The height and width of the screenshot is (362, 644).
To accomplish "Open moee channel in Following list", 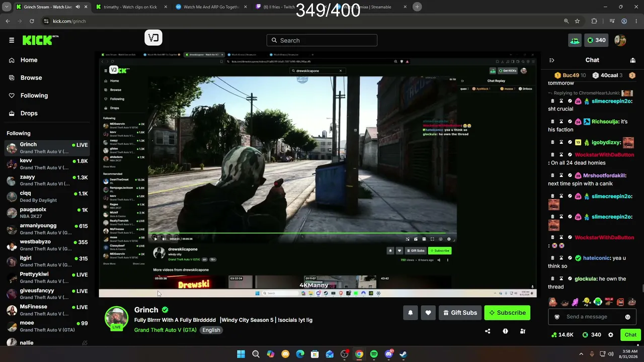I will 46,326.
